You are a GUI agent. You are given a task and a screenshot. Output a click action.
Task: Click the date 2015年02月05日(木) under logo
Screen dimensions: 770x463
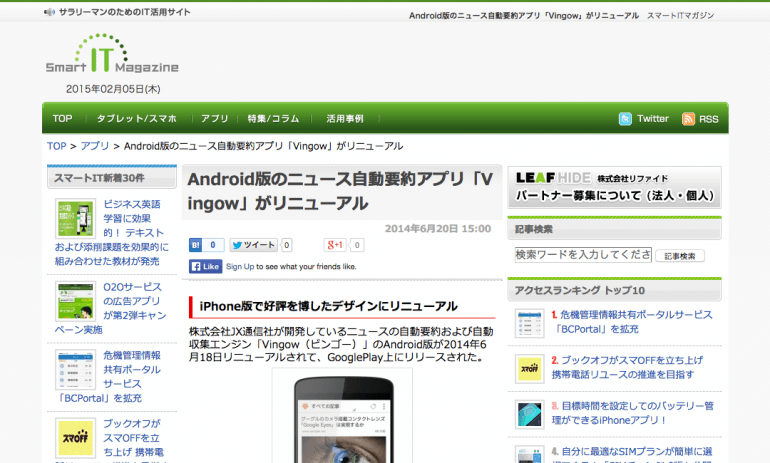pyautogui.click(x=113, y=89)
